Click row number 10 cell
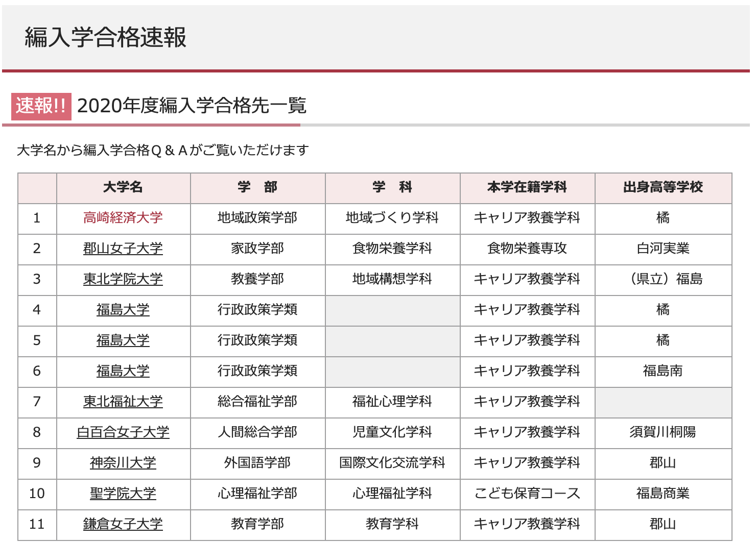 tap(37, 494)
